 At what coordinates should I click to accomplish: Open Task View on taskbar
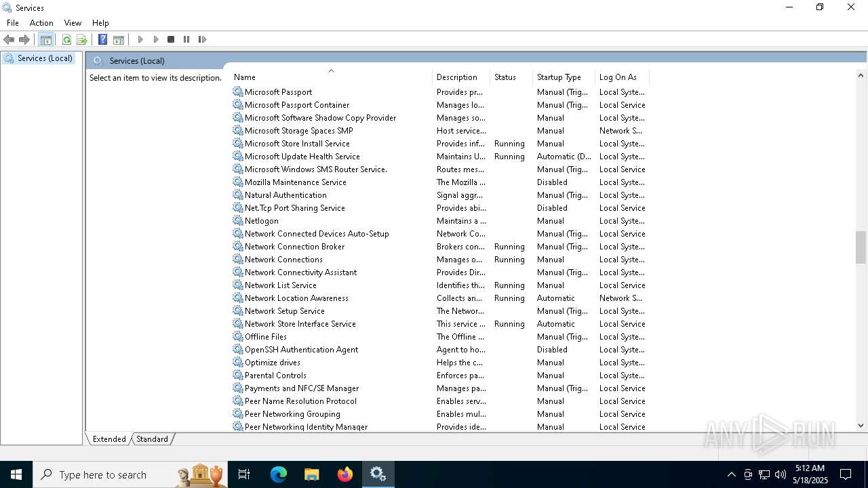(x=244, y=474)
